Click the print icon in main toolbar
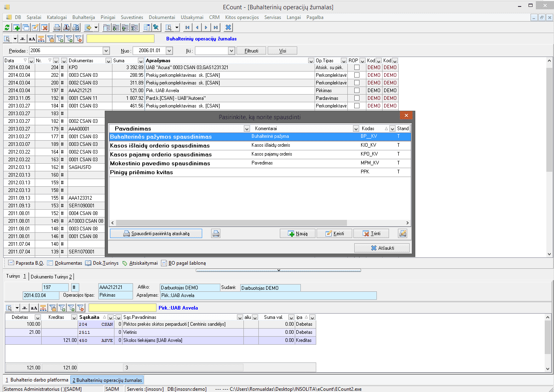The image size is (554, 392). pos(57,27)
